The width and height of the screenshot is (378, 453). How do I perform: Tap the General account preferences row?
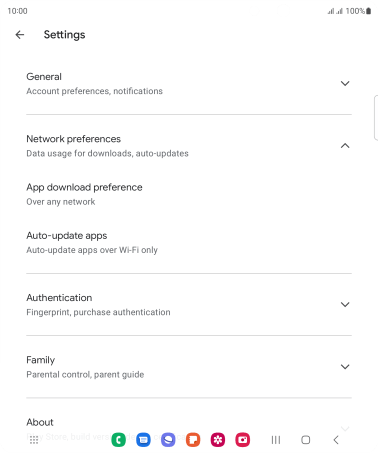[x=189, y=83]
